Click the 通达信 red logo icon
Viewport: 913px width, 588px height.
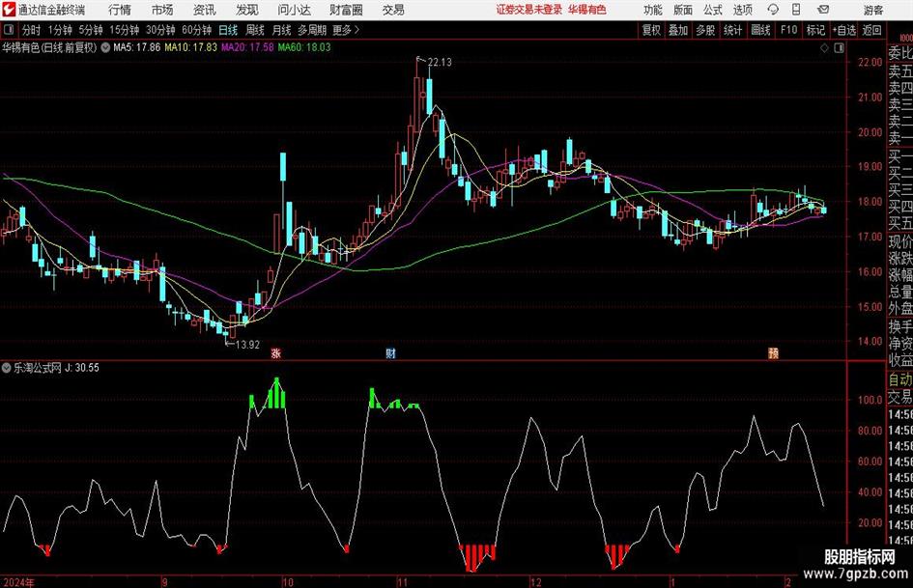9,10
